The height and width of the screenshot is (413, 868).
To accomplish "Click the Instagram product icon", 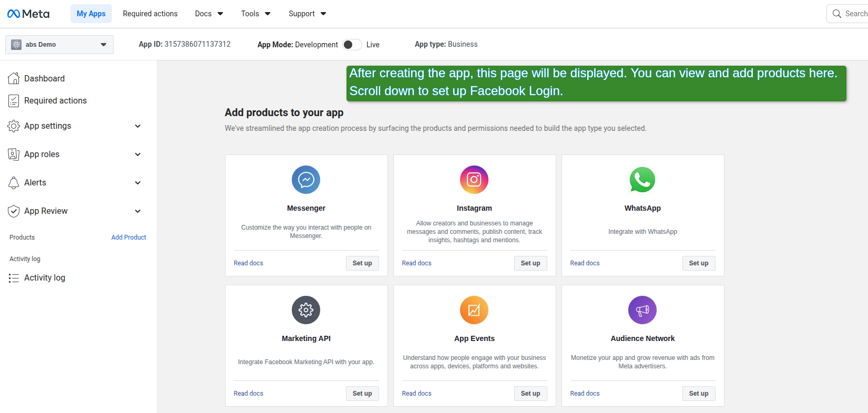I will (474, 180).
